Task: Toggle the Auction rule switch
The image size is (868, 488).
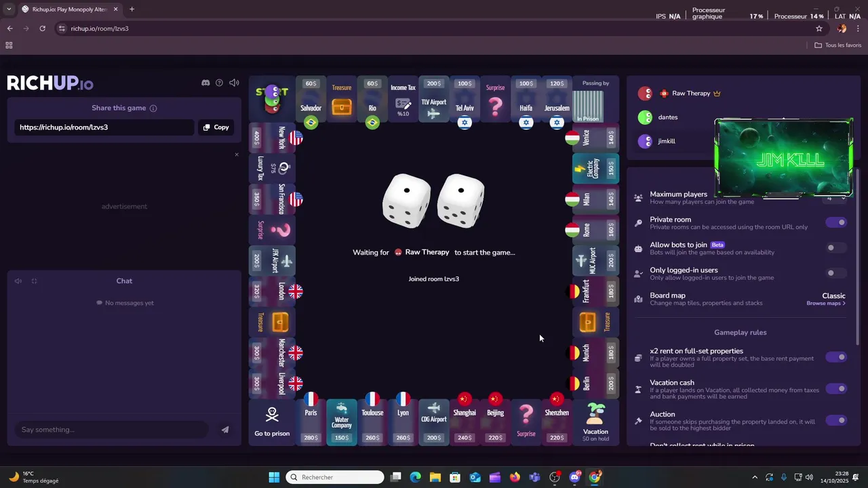Action: tap(836, 420)
